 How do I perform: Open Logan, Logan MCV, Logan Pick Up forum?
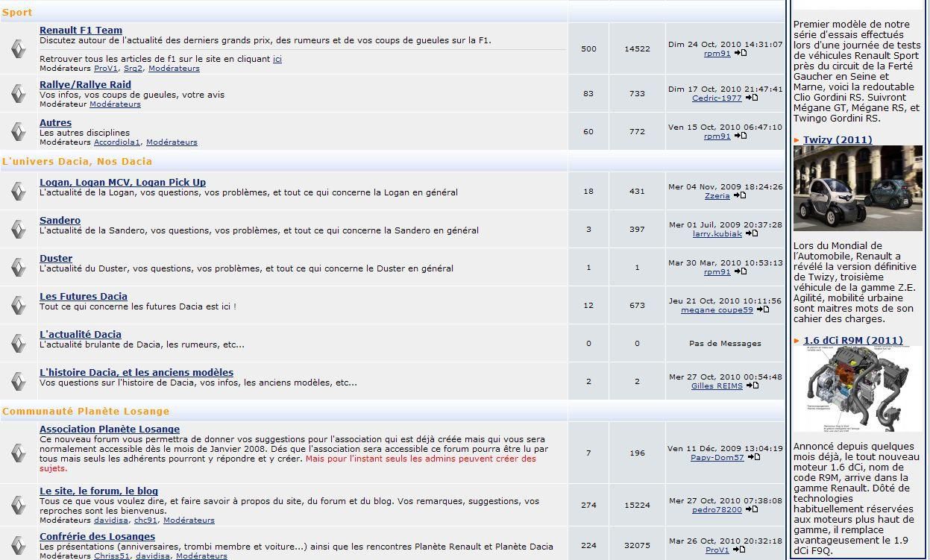(x=122, y=183)
